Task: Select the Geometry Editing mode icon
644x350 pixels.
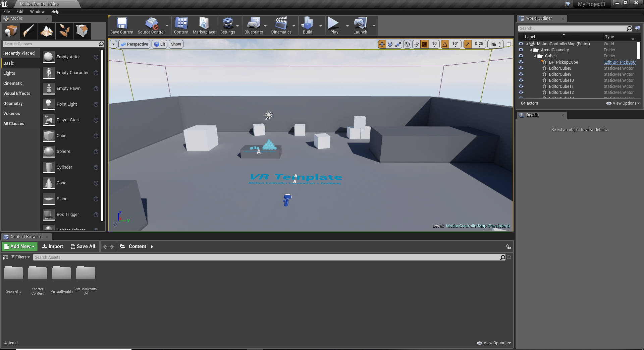Action: [x=82, y=31]
